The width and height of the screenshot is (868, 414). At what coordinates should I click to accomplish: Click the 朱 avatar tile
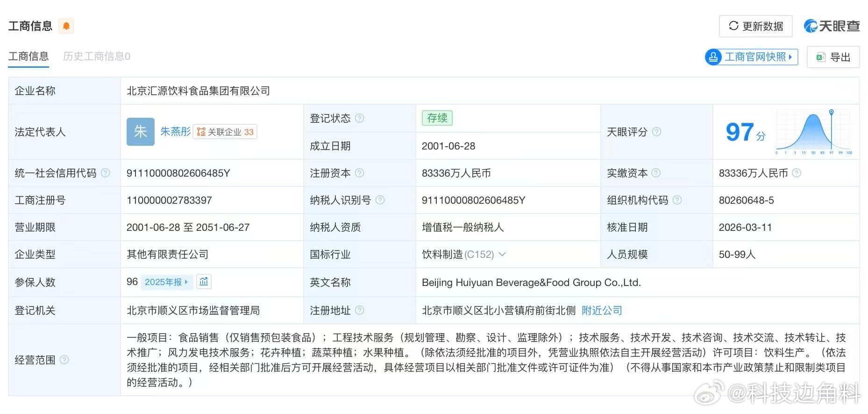tap(141, 132)
